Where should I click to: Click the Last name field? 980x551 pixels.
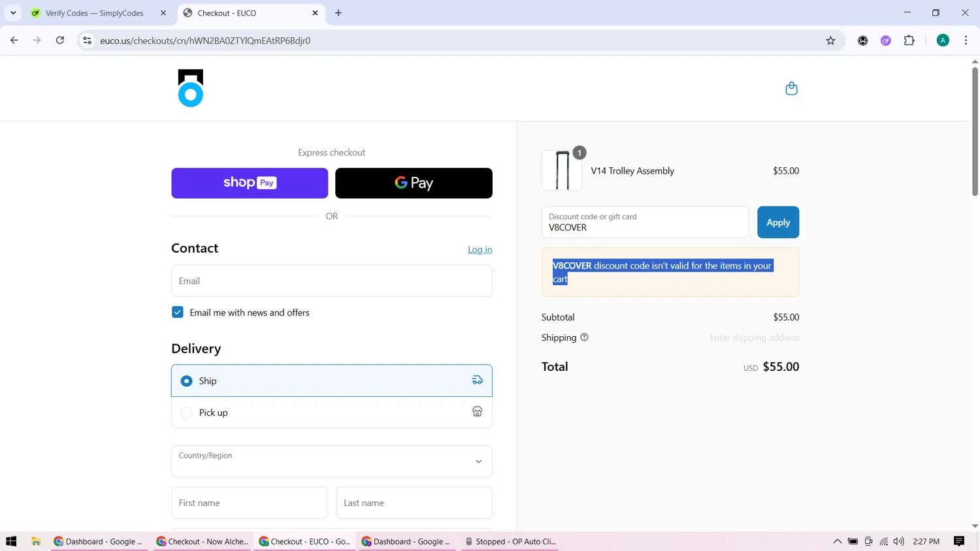(414, 503)
